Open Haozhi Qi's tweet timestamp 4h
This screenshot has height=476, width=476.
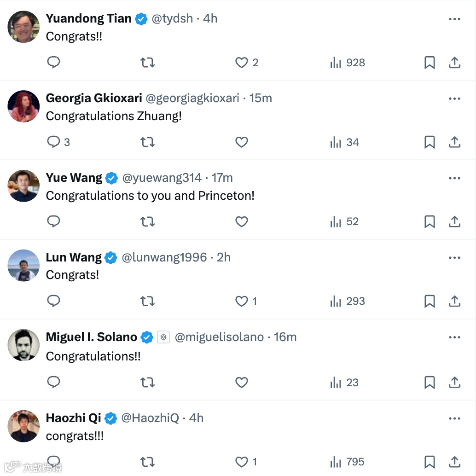pos(196,418)
